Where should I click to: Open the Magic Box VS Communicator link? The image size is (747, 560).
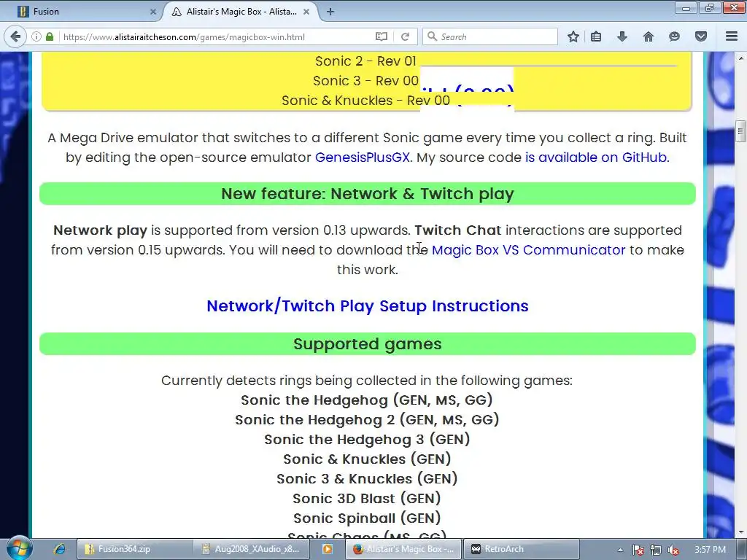(x=528, y=250)
